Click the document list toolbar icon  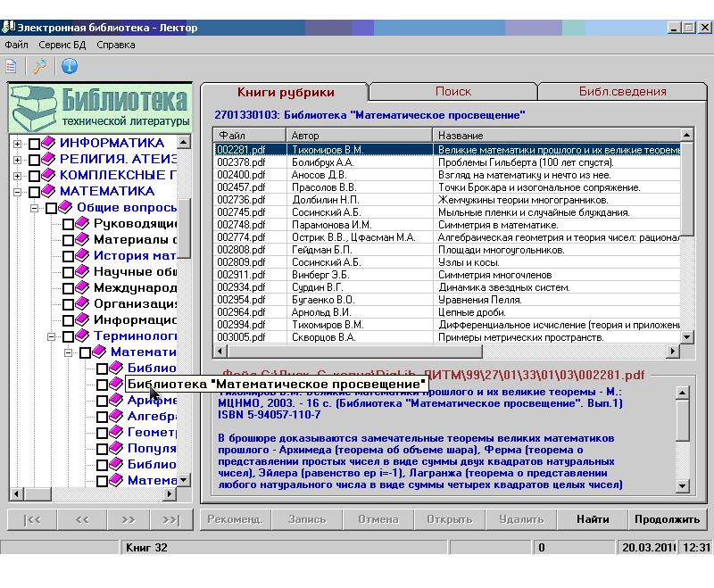[x=11, y=66]
